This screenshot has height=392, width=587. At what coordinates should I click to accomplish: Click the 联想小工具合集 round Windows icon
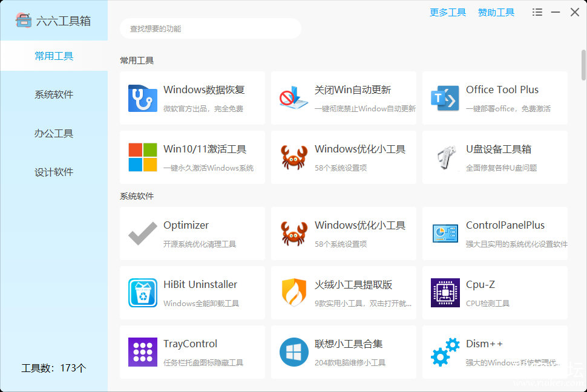[x=294, y=352]
